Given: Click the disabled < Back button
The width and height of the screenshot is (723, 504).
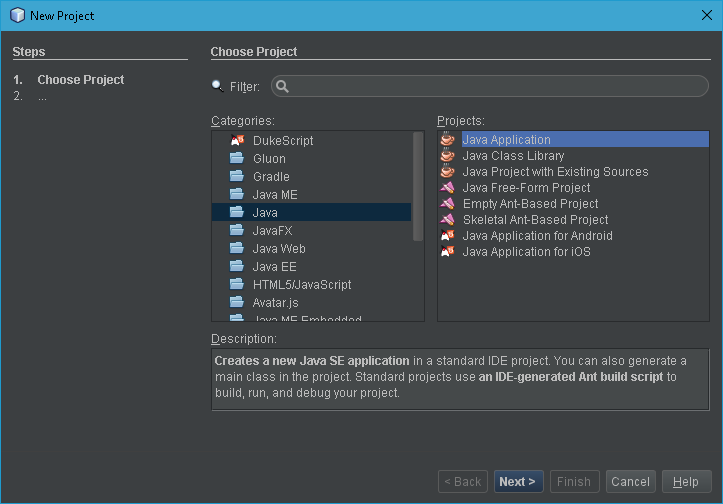Looking at the screenshot, I should click(x=462, y=481).
